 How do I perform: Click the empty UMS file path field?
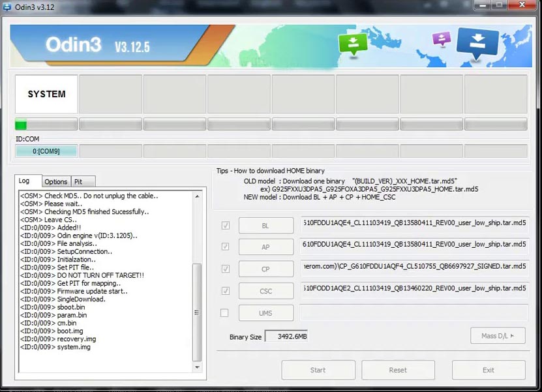point(414,313)
